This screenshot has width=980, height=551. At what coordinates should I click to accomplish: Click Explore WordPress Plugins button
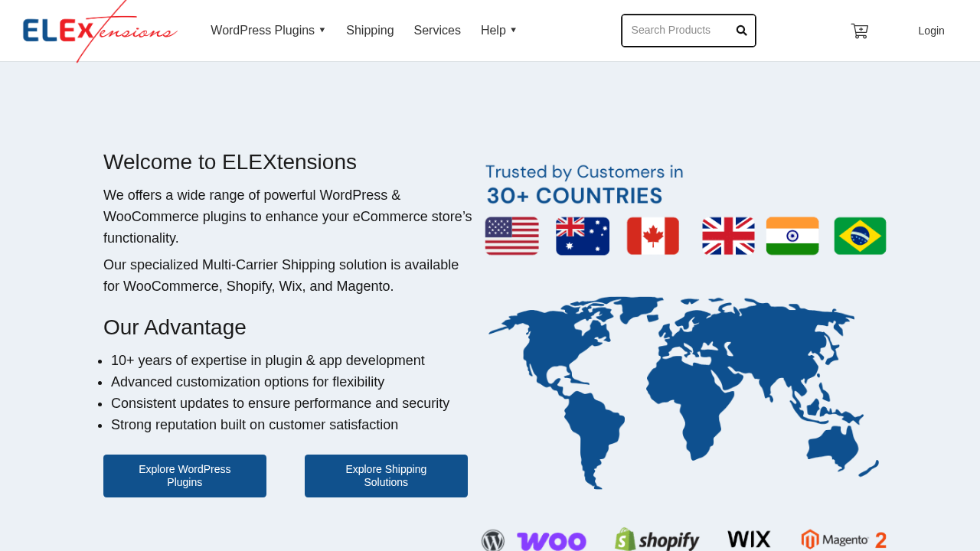tap(185, 476)
